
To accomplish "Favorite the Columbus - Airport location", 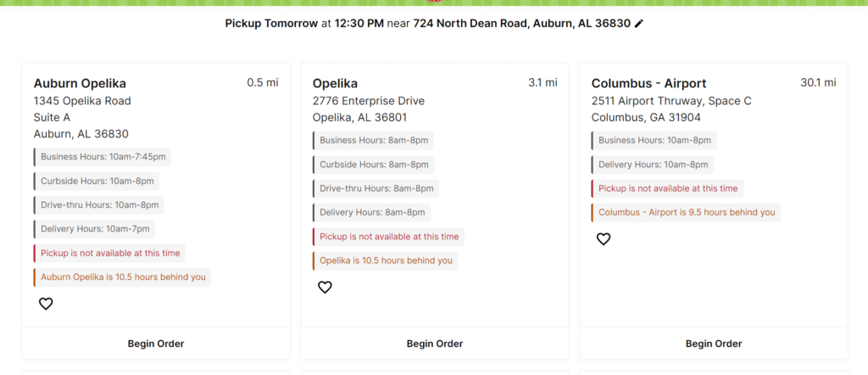I will (x=604, y=239).
